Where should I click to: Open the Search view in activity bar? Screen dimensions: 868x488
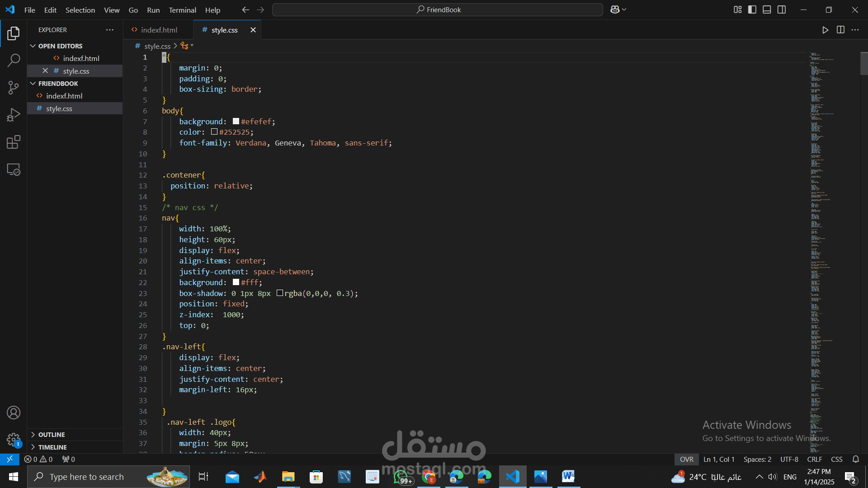pos(14,60)
